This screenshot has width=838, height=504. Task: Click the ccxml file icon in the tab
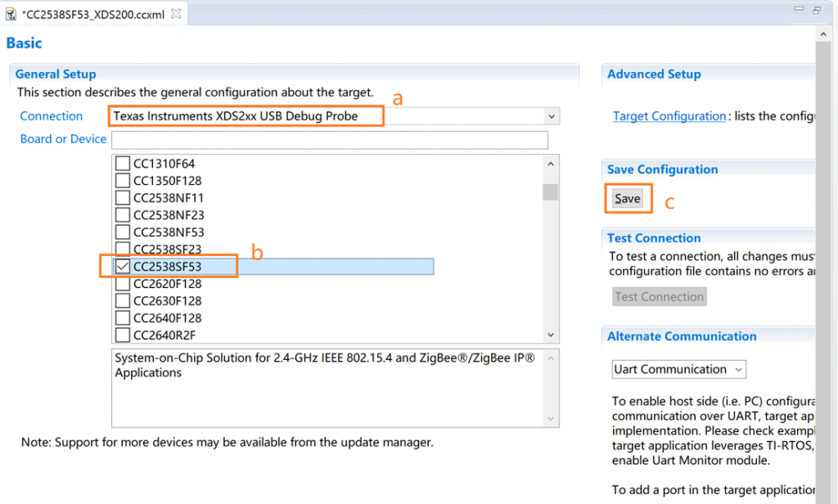[11, 14]
